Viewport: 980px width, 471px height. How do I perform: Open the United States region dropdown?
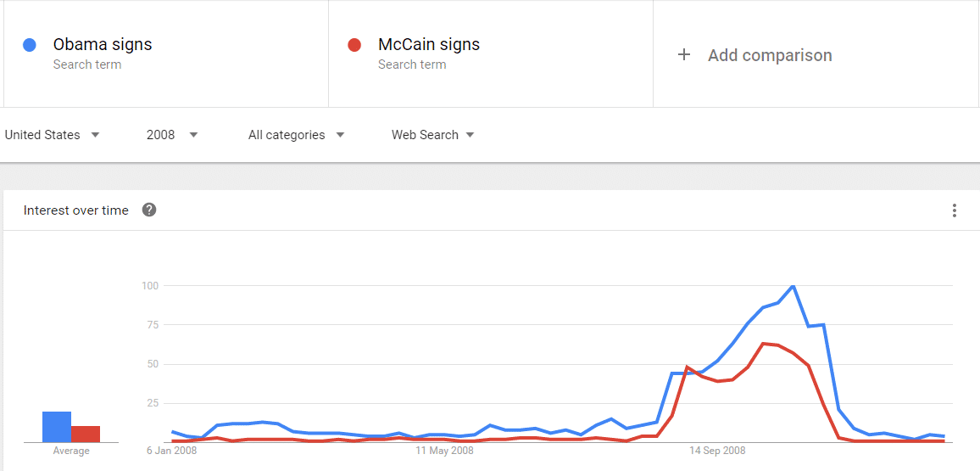pyautogui.click(x=53, y=135)
